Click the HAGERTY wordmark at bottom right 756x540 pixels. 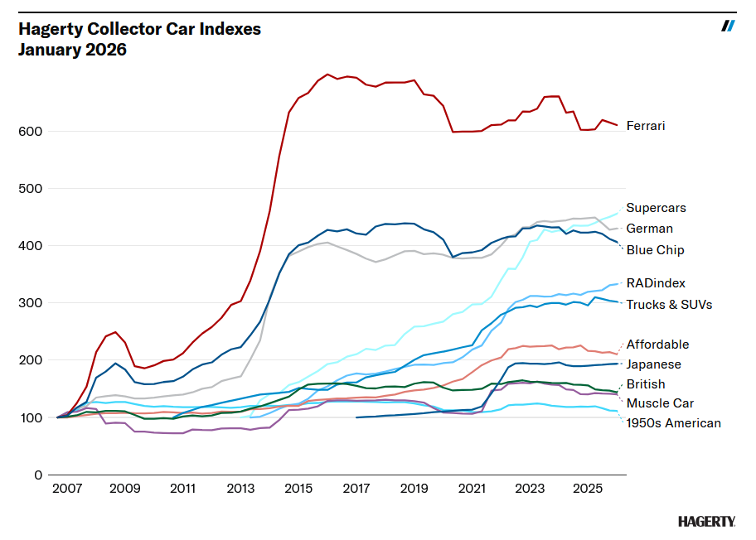point(706,521)
